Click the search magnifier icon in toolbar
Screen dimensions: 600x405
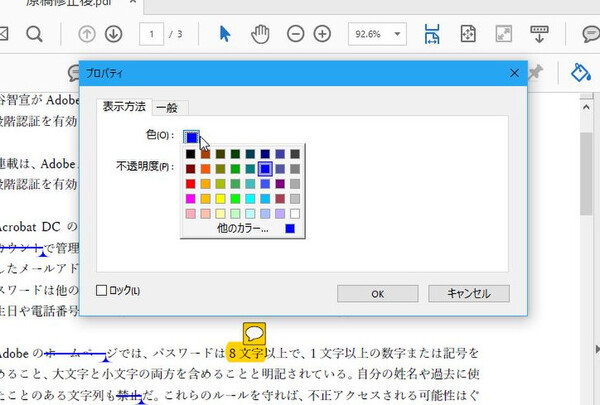pyautogui.click(x=34, y=34)
